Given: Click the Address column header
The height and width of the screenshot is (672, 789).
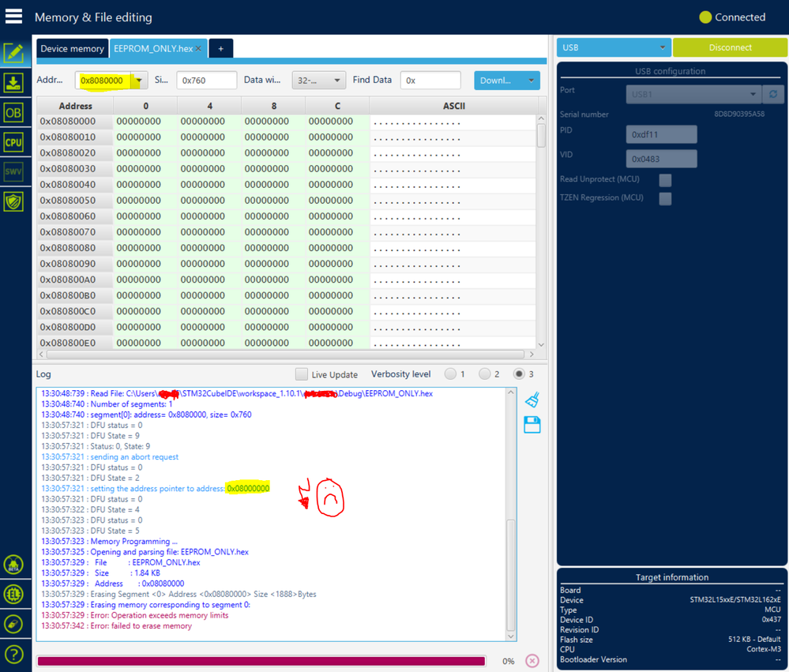Looking at the screenshot, I should click(76, 106).
